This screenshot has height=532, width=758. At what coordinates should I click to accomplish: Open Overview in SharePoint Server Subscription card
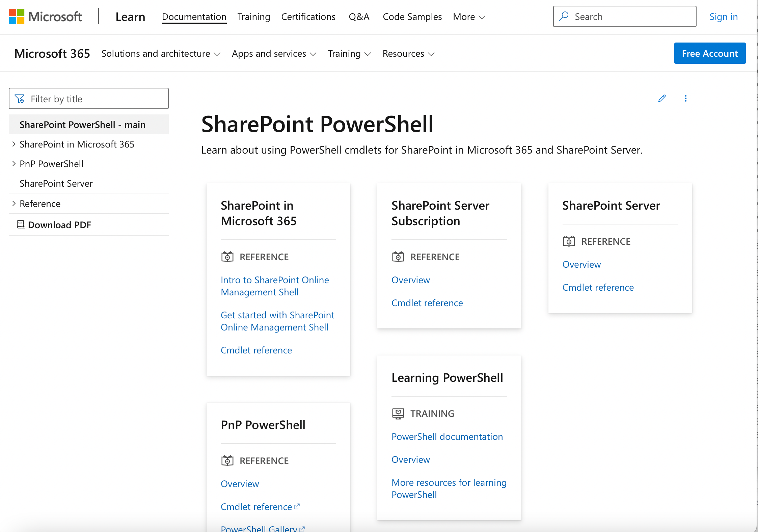pos(410,280)
